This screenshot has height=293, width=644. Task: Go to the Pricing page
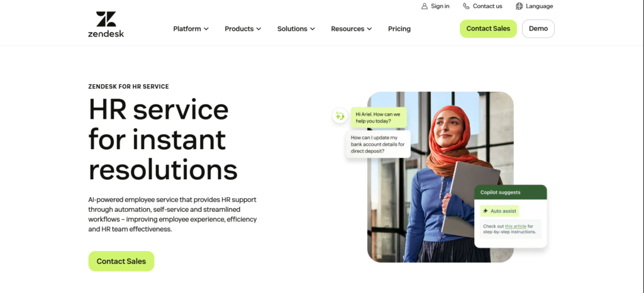pyautogui.click(x=399, y=29)
